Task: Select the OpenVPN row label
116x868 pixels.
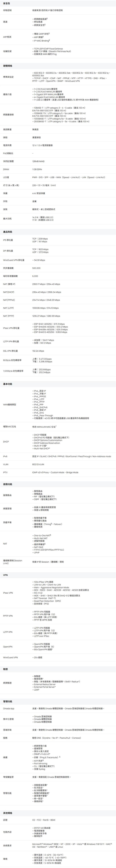Action: point(8,647)
